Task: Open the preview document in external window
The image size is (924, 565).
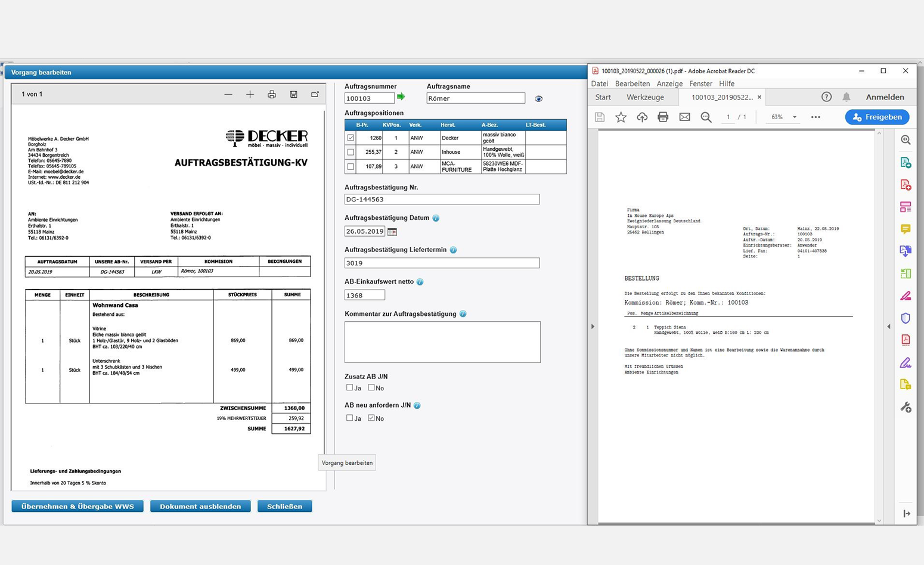Action: point(315,94)
